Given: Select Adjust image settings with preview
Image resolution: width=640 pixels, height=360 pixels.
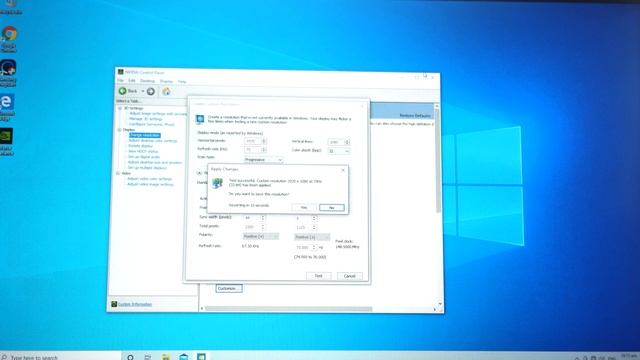Looking at the screenshot, I should pos(158,114).
